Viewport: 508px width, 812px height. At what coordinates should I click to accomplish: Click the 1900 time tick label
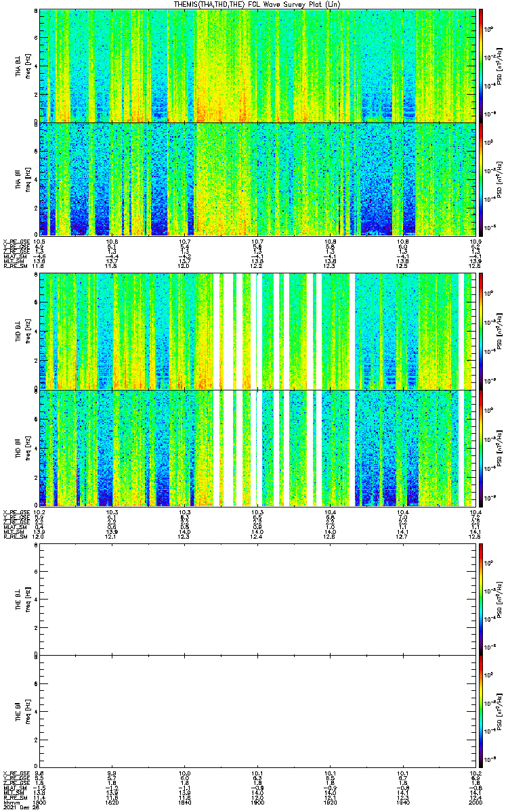(x=257, y=803)
